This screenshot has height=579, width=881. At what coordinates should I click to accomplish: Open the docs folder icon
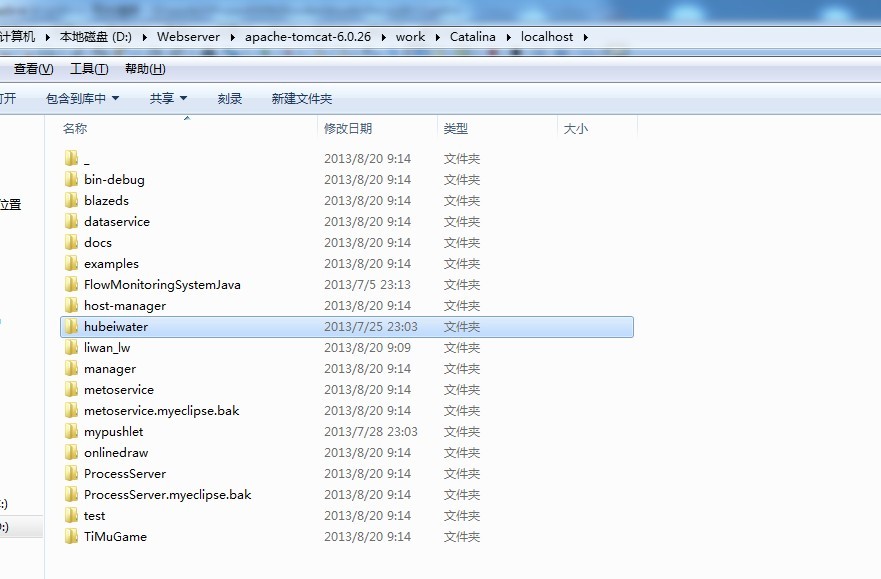(72, 242)
